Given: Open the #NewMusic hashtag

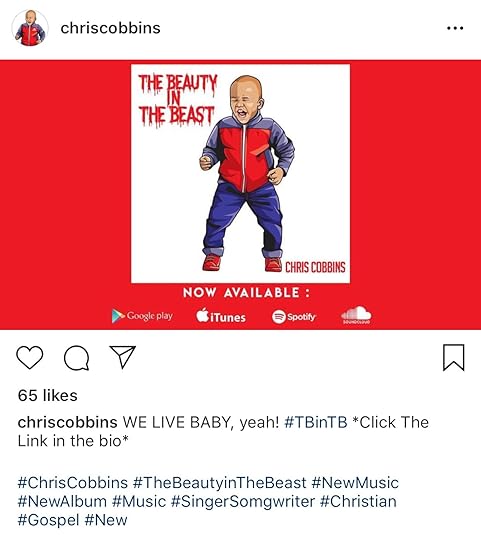Looking at the screenshot, I should click(355, 482).
